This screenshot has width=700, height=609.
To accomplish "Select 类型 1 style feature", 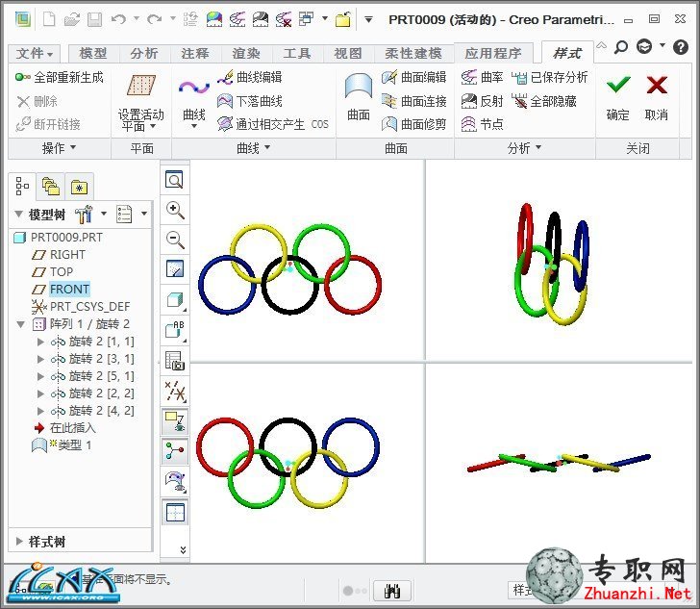I will pos(62,445).
